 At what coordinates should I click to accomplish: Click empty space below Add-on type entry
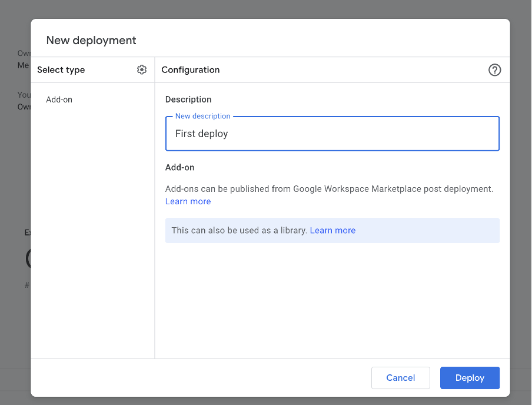[x=92, y=235]
